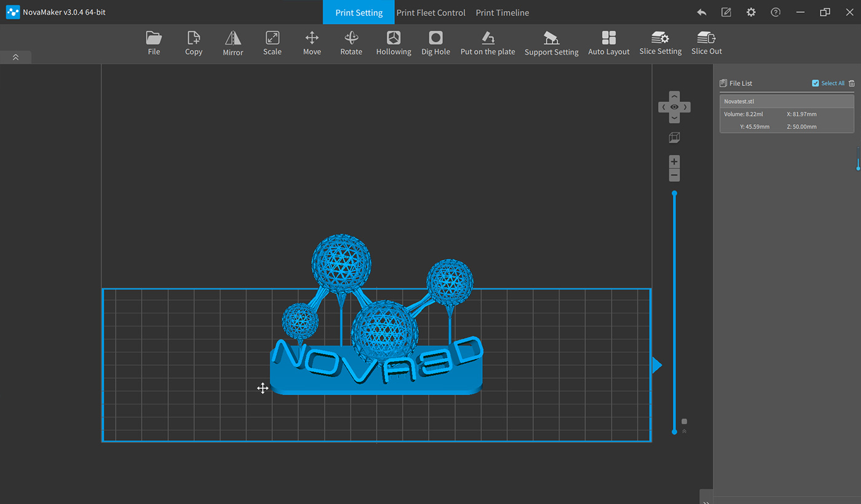Rotate view left with the left arrow
861x504 pixels.
(664, 107)
